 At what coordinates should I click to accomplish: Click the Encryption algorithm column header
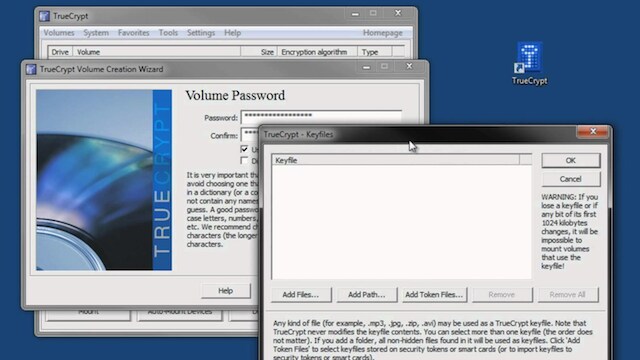pyautogui.click(x=317, y=52)
